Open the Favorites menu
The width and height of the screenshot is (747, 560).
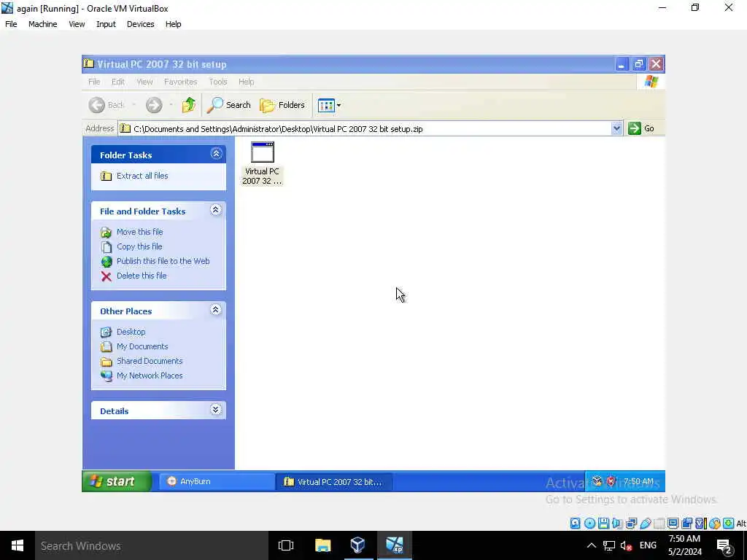(181, 82)
